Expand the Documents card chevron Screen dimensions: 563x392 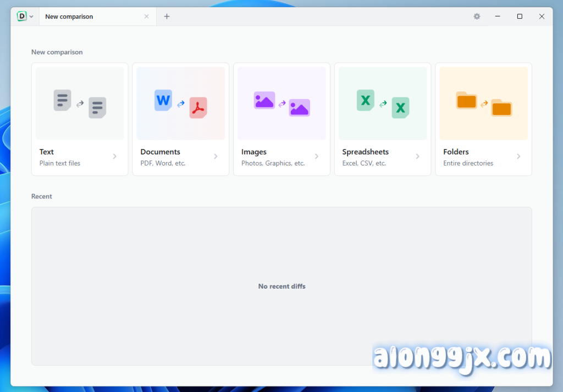pos(216,157)
